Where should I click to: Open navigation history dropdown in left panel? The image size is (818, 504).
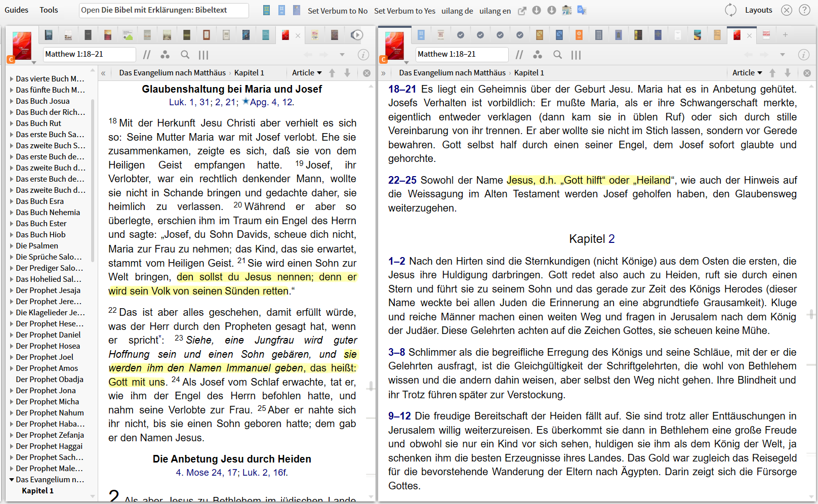coord(342,55)
